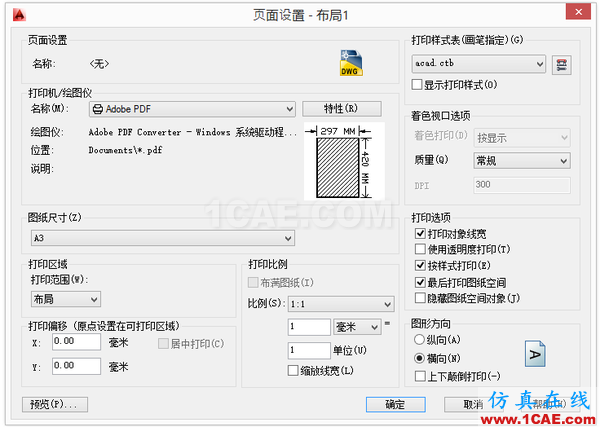Enable 使用透明度打印 checkbox

click(x=420, y=249)
